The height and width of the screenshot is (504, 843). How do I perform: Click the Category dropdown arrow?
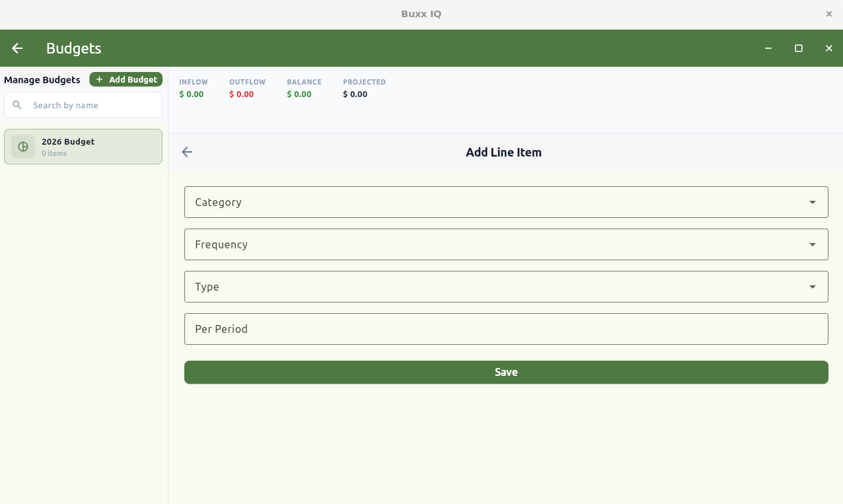pos(813,202)
